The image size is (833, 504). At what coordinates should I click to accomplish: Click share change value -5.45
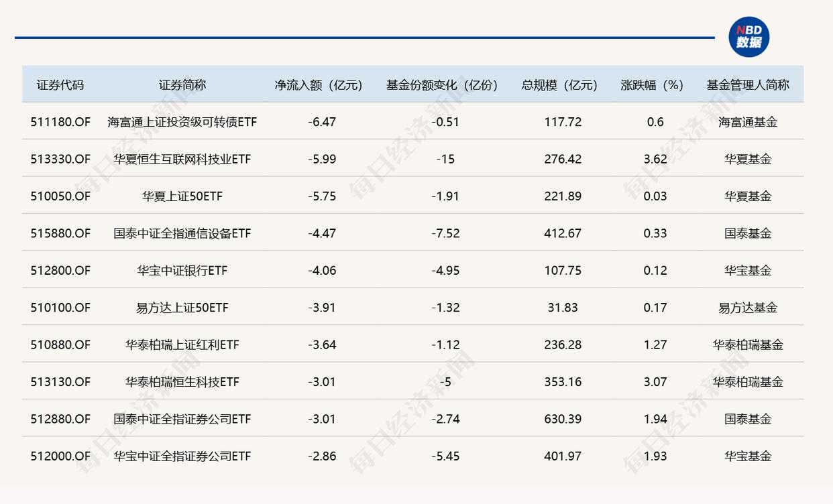pyautogui.click(x=446, y=456)
